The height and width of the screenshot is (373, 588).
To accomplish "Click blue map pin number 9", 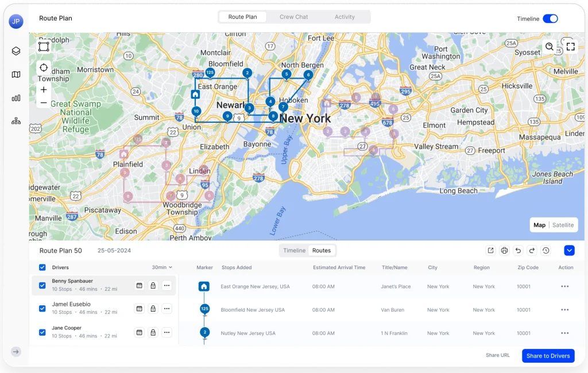I will 227,116.
